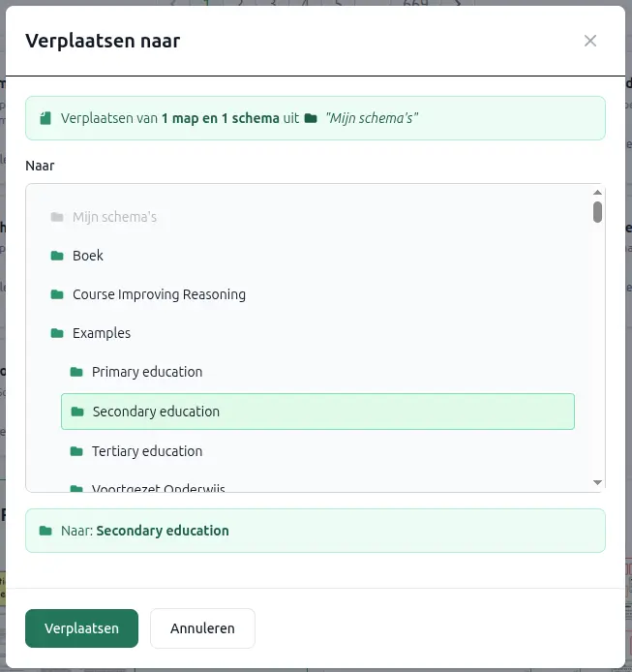
Task: Click the Course Improving Reasoning folder icon
Action: 57,294
